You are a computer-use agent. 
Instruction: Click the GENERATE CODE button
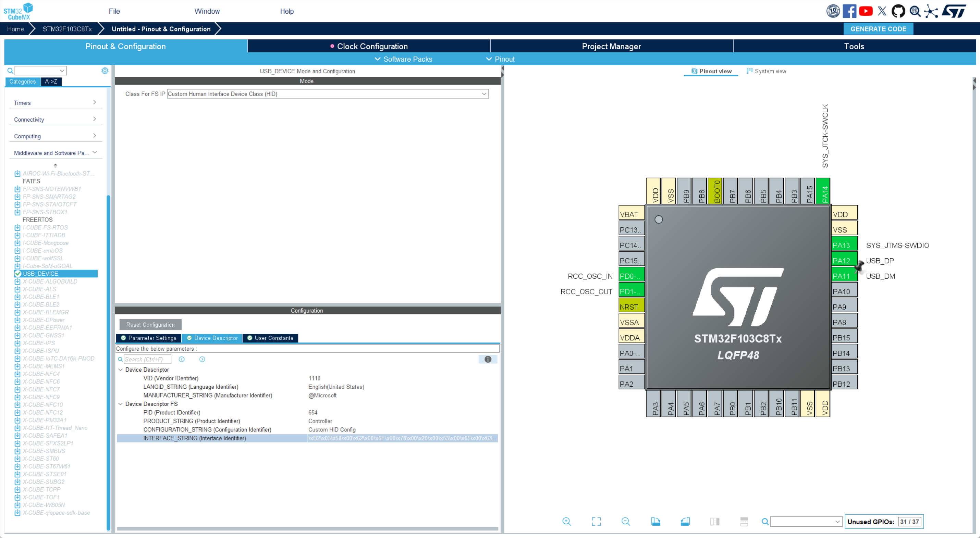878,29
